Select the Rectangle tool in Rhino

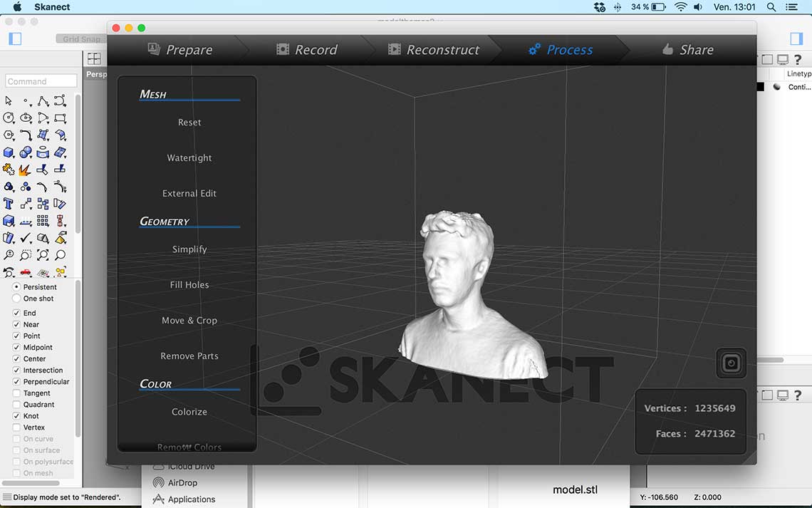coord(60,118)
